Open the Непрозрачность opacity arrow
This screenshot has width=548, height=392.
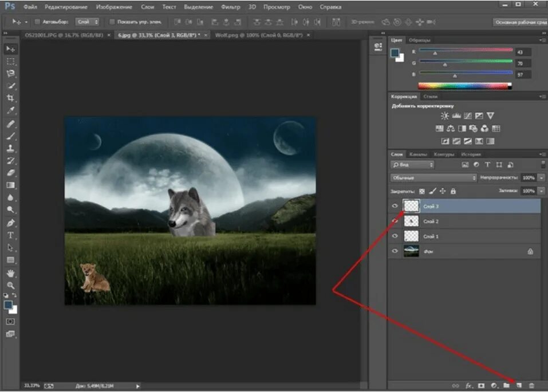pyautogui.click(x=541, y=178)
